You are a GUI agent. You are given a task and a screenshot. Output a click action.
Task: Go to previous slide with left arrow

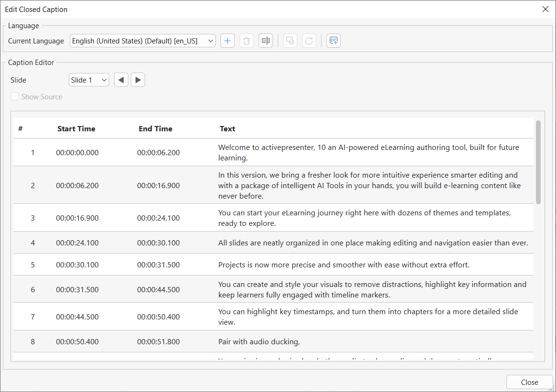121,80
